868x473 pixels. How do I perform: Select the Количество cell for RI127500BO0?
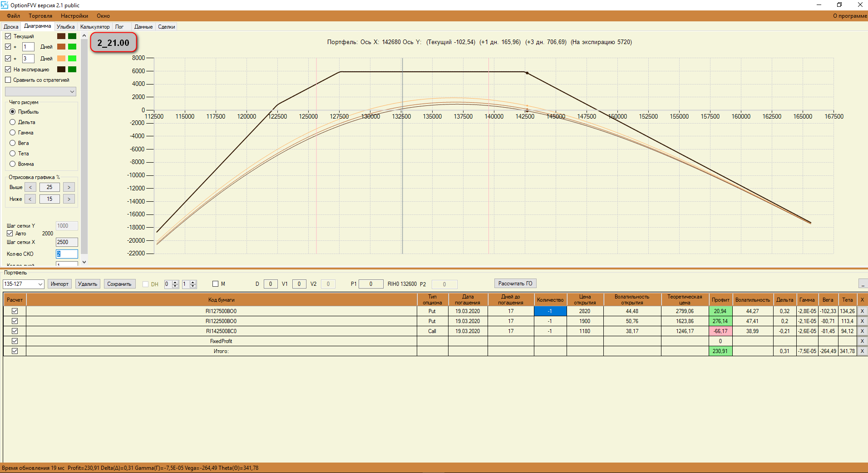(550, 311)
